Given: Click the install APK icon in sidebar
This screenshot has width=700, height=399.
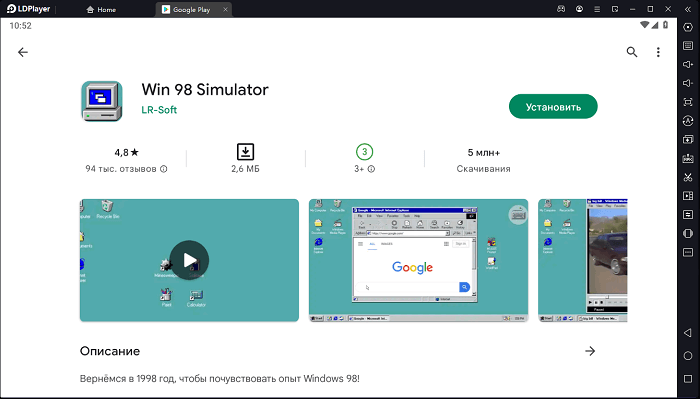Looking at the screenshot, I should coord(688,158).
